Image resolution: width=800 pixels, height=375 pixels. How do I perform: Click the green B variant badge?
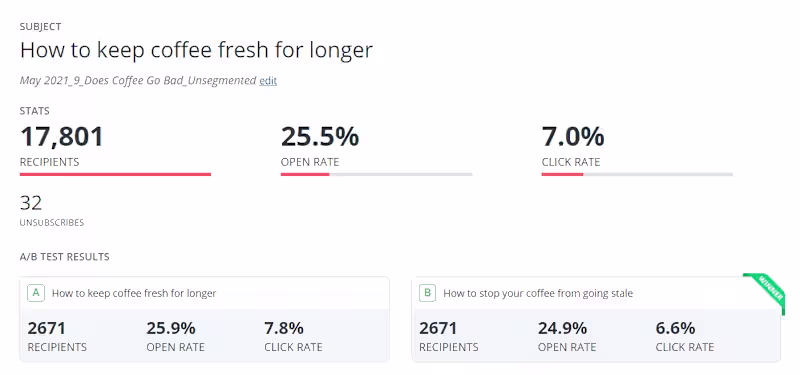coord(428,293)
